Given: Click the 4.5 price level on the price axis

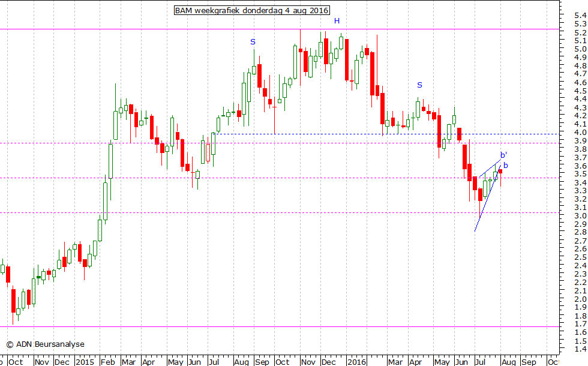Looking at the screenshot, I should [x=580, y=91].
